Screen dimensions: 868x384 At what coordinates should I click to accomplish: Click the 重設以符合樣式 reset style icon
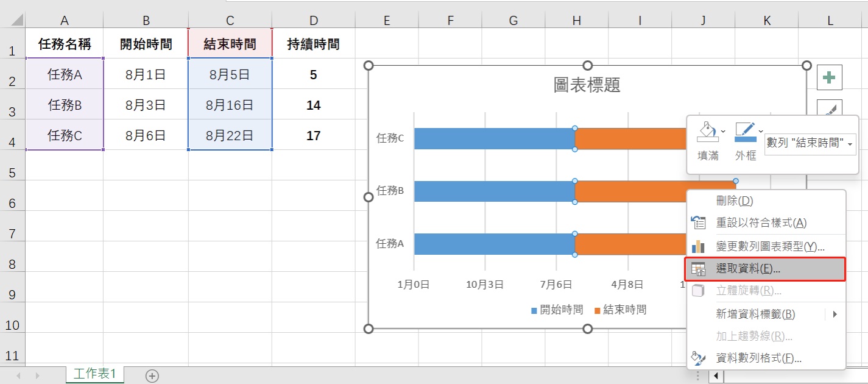697,223
